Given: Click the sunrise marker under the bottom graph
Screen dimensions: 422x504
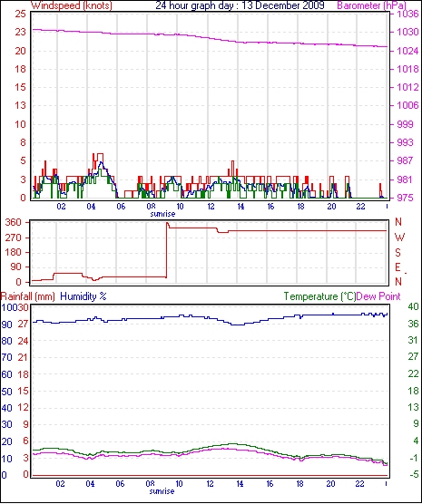Looking at the screenshot, I should pos(162,491).
